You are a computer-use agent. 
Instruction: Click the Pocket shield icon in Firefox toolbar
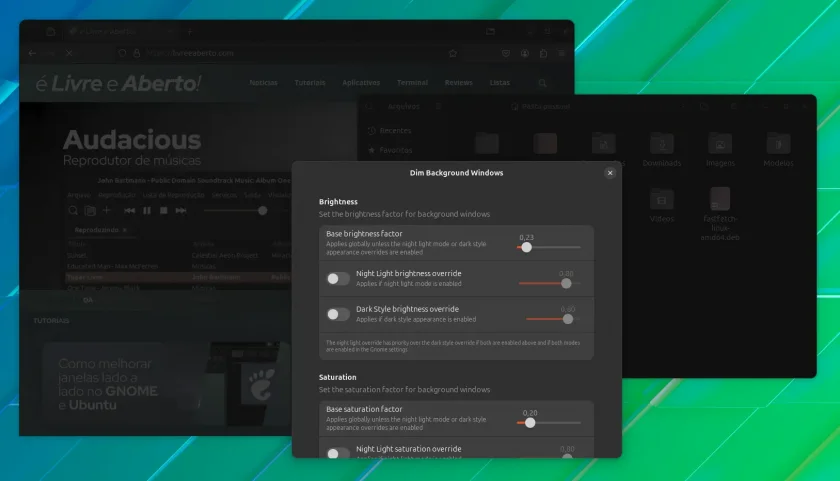(x=506, y=53)
